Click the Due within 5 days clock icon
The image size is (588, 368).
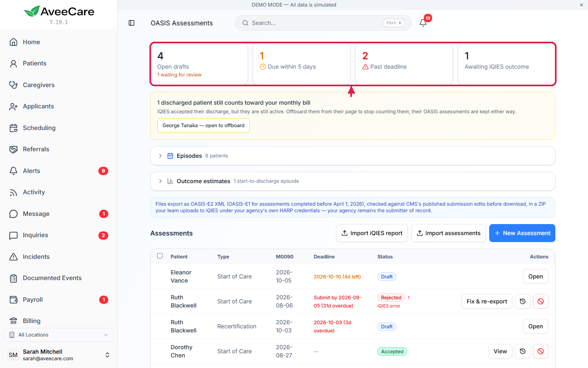263,67
